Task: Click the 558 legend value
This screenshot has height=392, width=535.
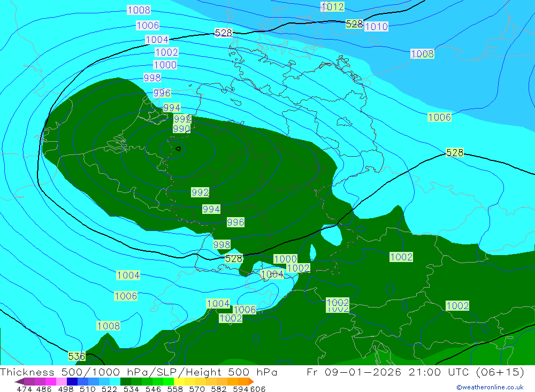Action: coord(175,389)
